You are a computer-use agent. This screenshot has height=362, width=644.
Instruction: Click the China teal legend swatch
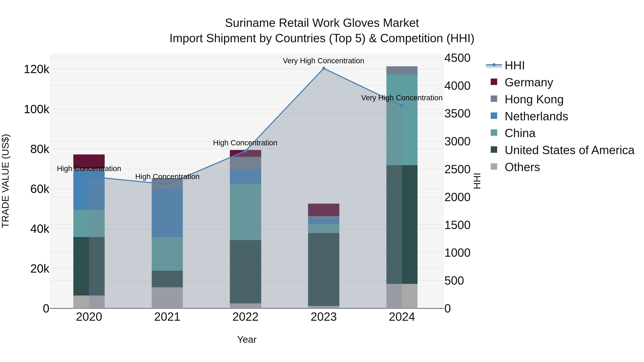click(x=494, y=133)
